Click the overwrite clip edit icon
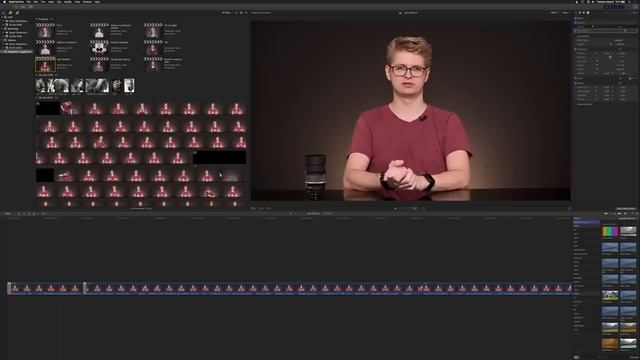 (x=33, y=213)
